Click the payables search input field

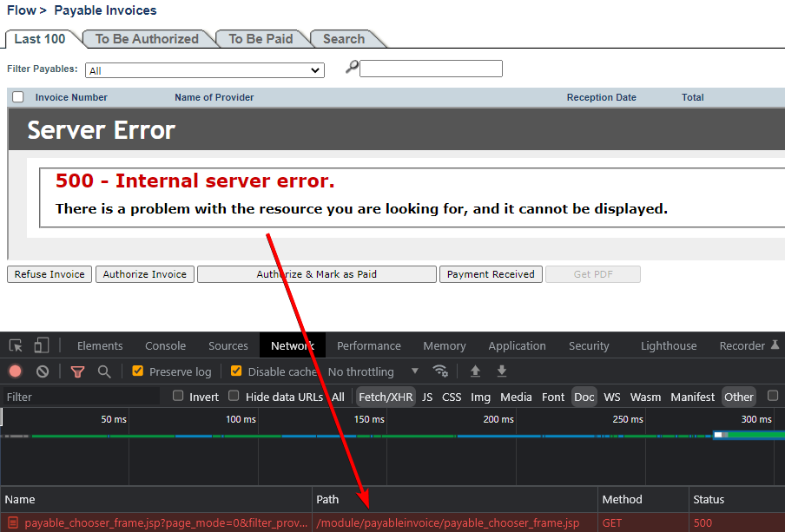tap(431, 69)
